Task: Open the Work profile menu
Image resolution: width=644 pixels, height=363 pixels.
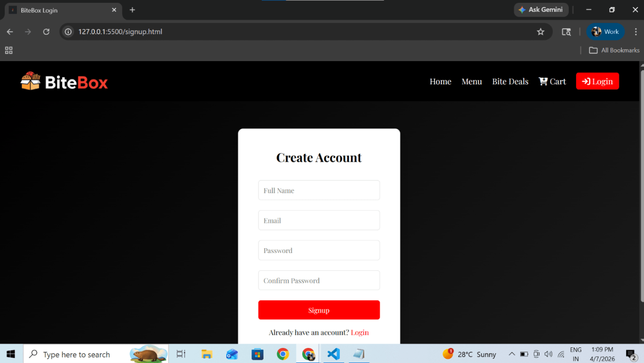Action: 605,32
